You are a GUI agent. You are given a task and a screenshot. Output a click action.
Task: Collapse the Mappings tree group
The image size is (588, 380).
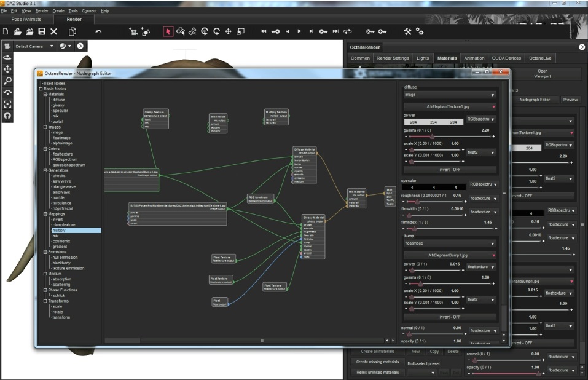[45, 214]
